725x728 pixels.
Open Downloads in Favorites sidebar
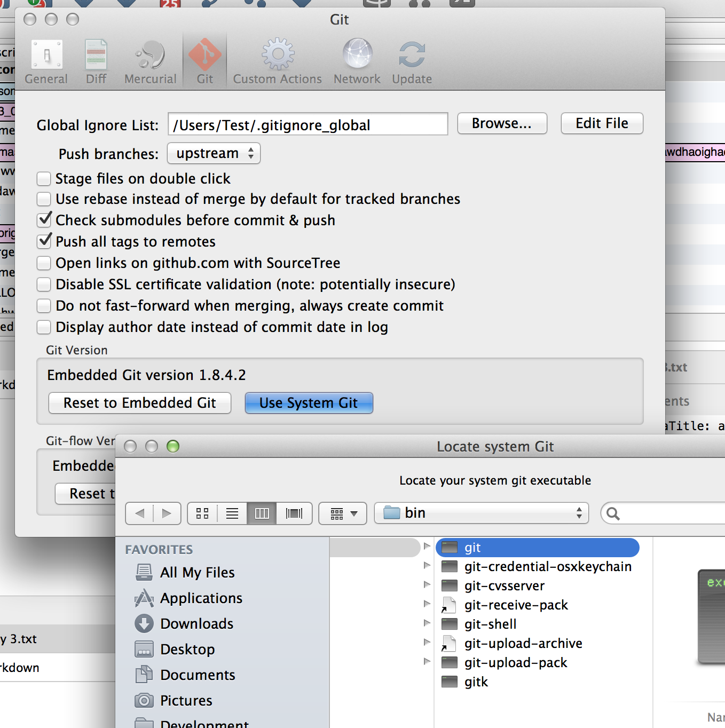[184, 623]
